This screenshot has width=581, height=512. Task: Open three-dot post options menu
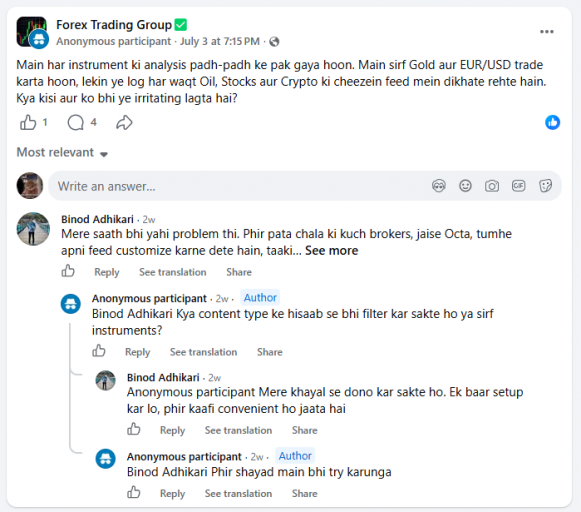547,32
